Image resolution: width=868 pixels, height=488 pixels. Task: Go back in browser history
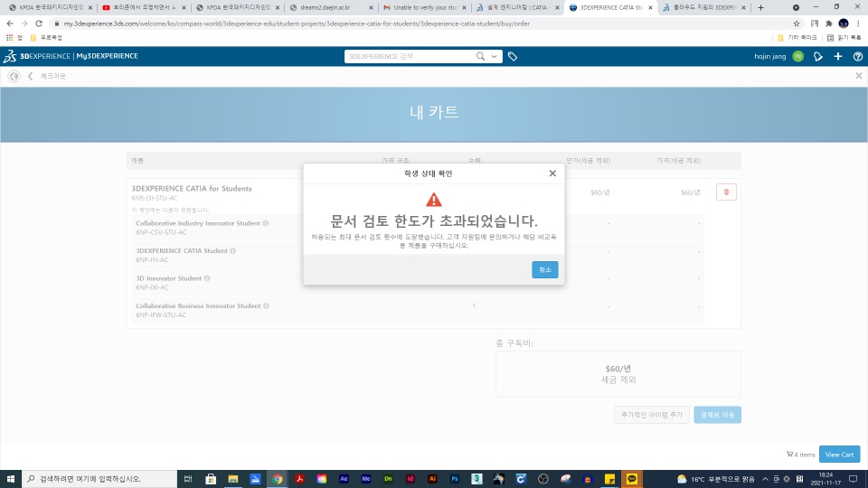click(x=10, y=23)
